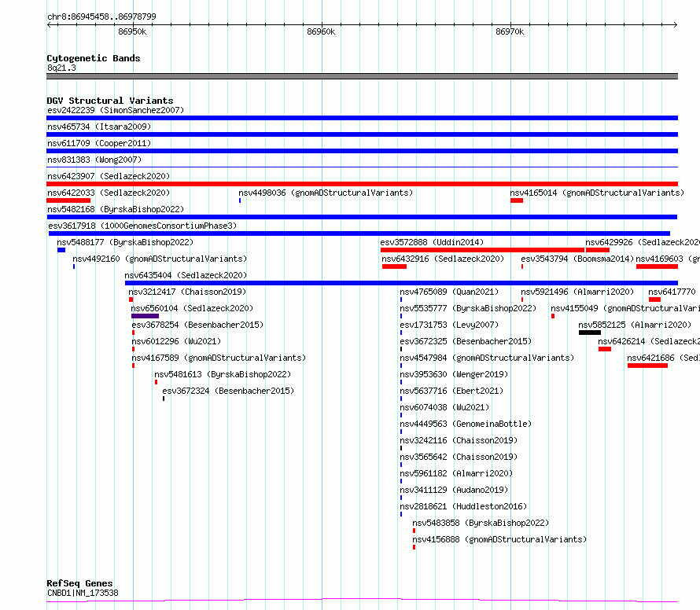Select nsv4765089 (Quan2021) label
The height and width of the screenshot is (610, 700).
pyautogui.click(x=449, y=292)
